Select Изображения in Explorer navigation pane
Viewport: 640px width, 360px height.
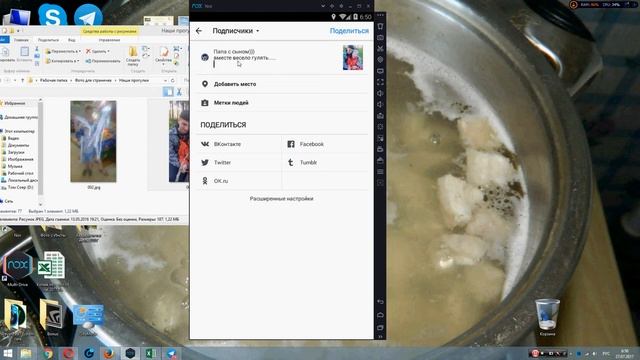pyautogui.click(x=20, y=159)
